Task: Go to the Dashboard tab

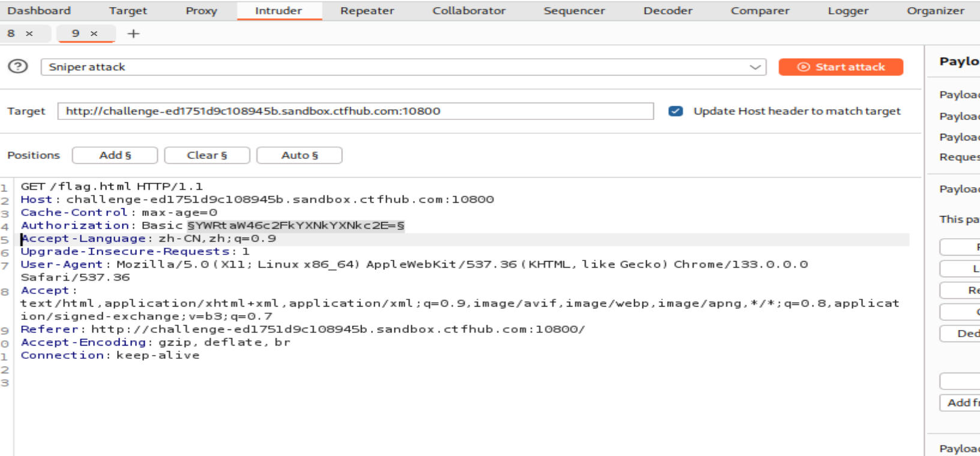Action: point(39,11)
